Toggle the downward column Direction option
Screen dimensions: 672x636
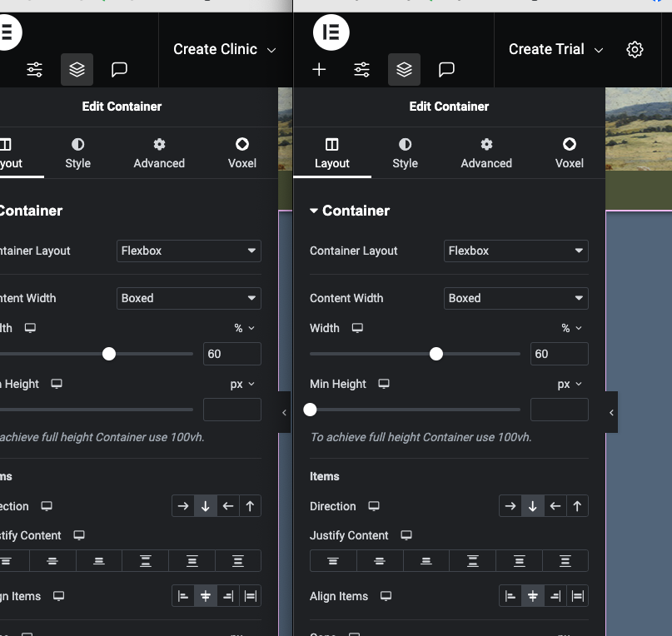coord(533,505)
